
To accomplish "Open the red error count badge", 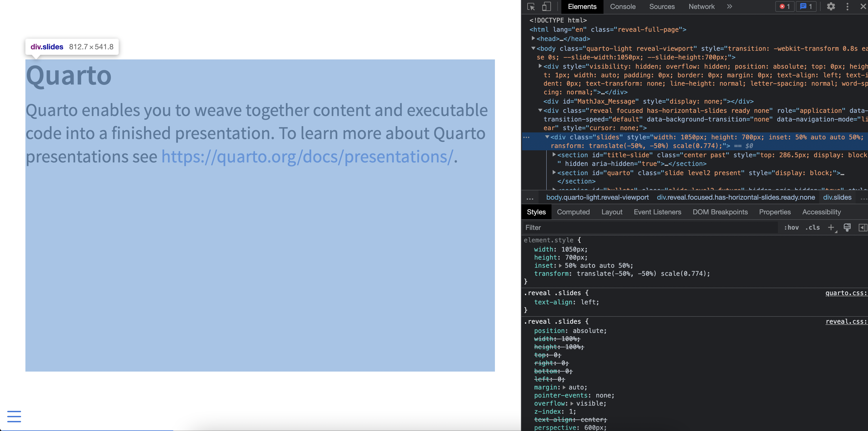I will pyautogui.click(x=785, y=6).
